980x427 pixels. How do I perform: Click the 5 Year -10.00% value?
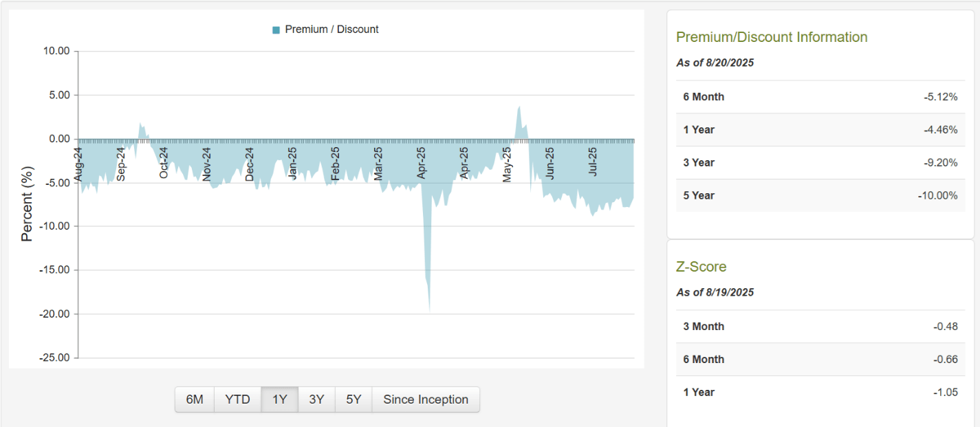point(937,195)
